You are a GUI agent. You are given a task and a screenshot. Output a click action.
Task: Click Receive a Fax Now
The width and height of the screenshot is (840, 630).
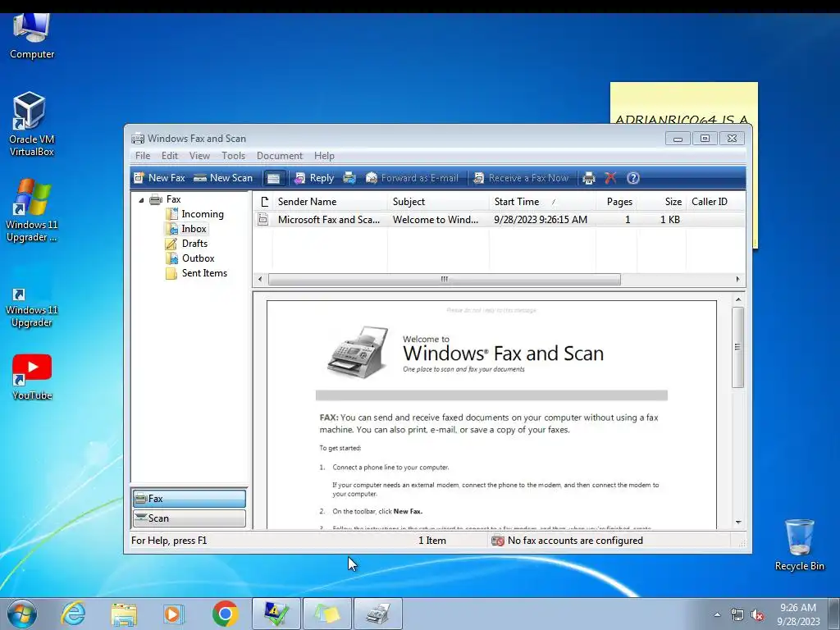(521, 178)
